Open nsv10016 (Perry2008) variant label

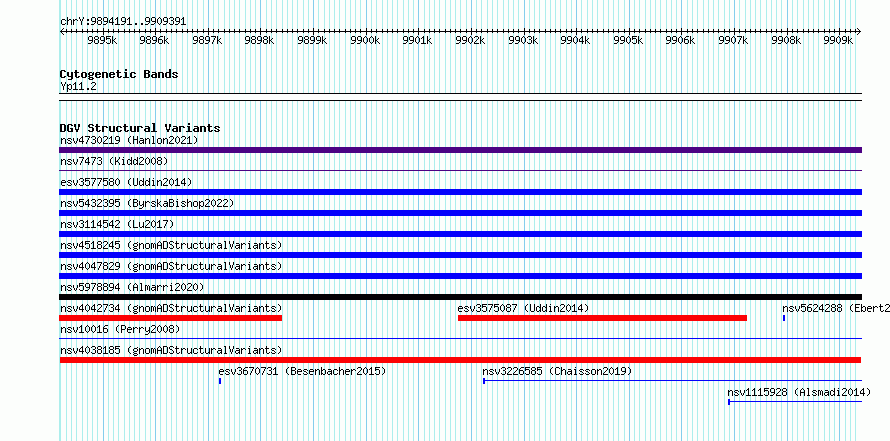(120, 329)
